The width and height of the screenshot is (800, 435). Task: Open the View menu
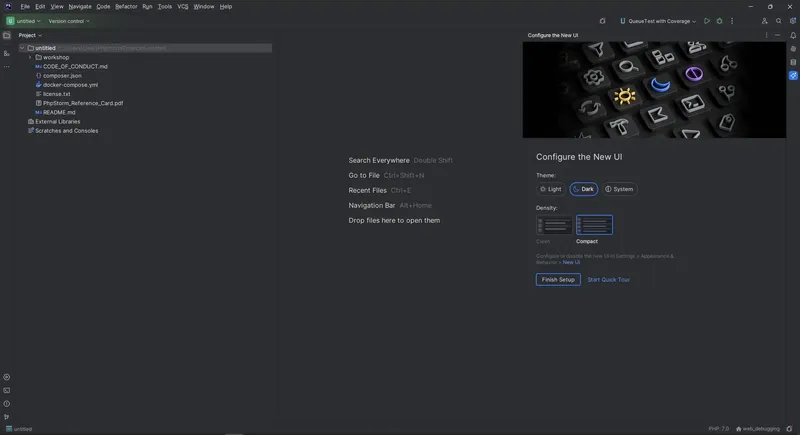[x=57, y=7]
